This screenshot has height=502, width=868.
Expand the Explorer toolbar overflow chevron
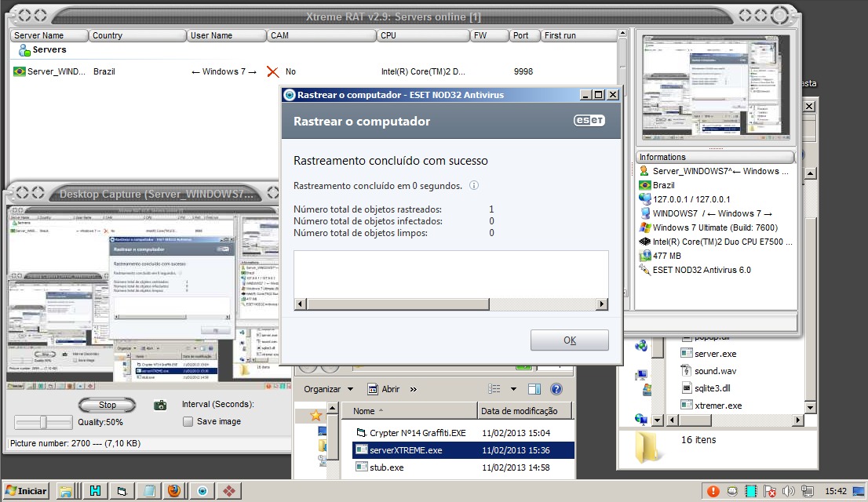(x=414, y=389)
